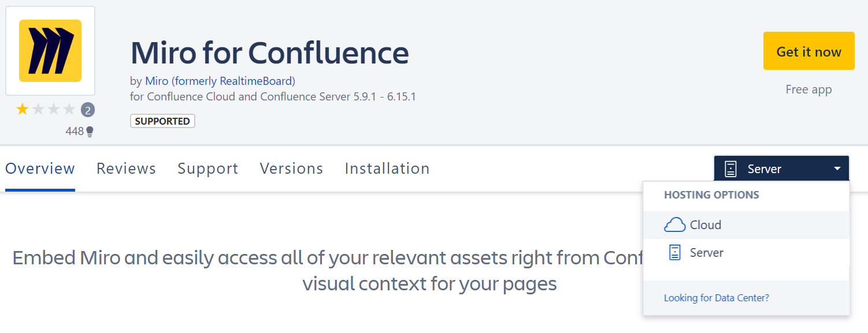The height and width of the screenshot is (333, 868).
Task: Go to the Support tab
Action: click(208, 169)
